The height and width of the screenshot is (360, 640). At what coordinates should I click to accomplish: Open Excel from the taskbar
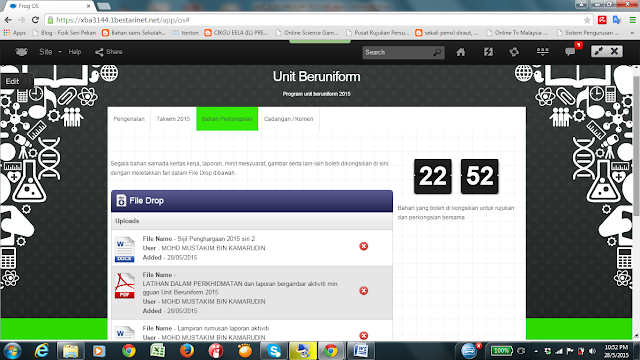(158, 351)
